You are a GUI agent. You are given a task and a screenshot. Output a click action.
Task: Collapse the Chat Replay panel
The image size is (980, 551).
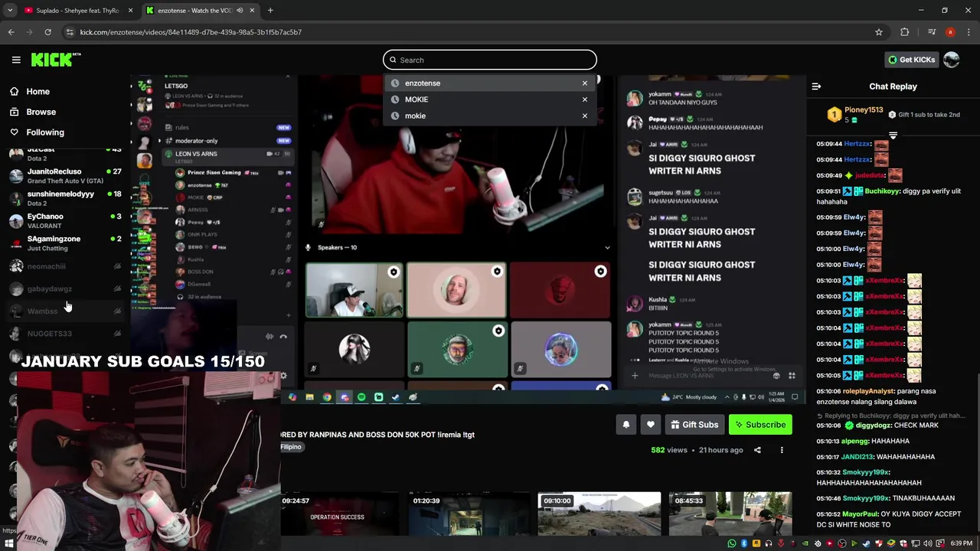(816, 86)
